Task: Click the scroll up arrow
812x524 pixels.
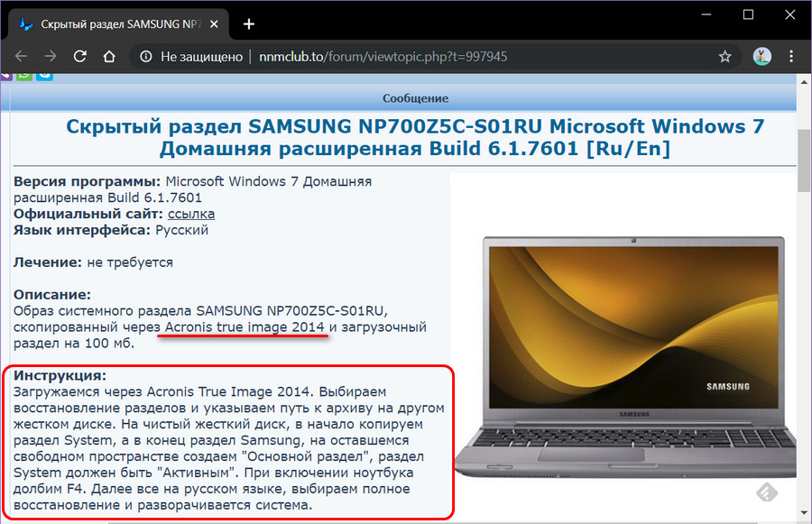Action: pyautogui.click(x=804, y=82)
